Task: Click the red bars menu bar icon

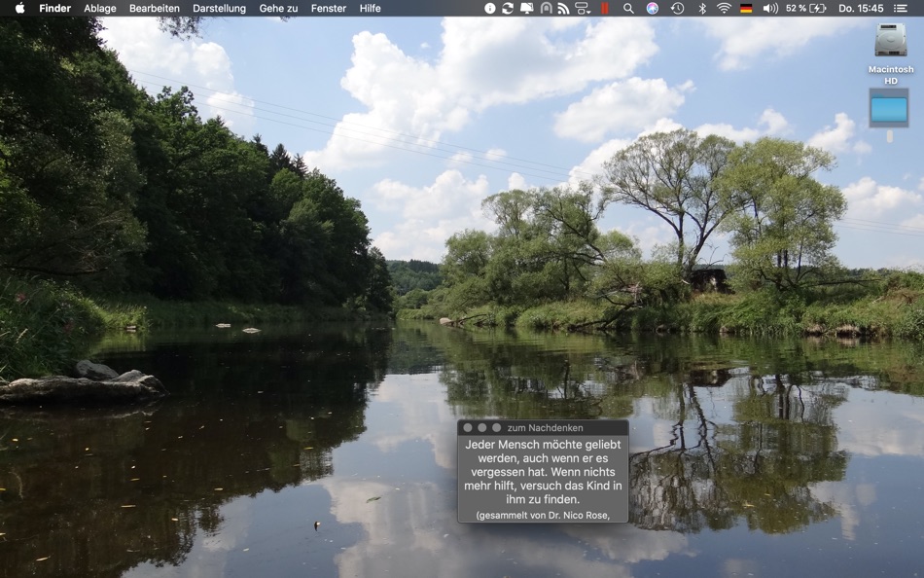Action: point(605,8)
